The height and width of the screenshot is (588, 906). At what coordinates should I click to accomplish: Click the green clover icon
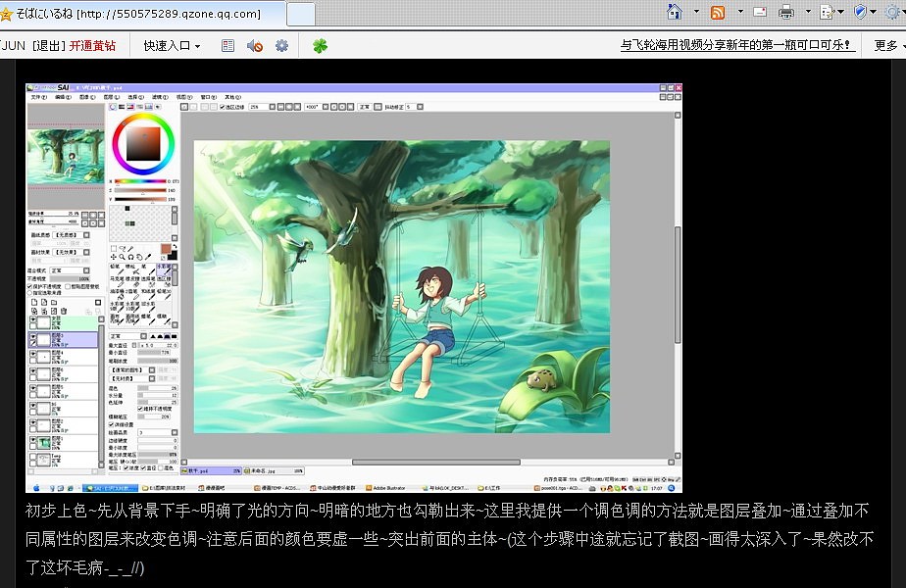pyautogui.click(x=320, y=46)
